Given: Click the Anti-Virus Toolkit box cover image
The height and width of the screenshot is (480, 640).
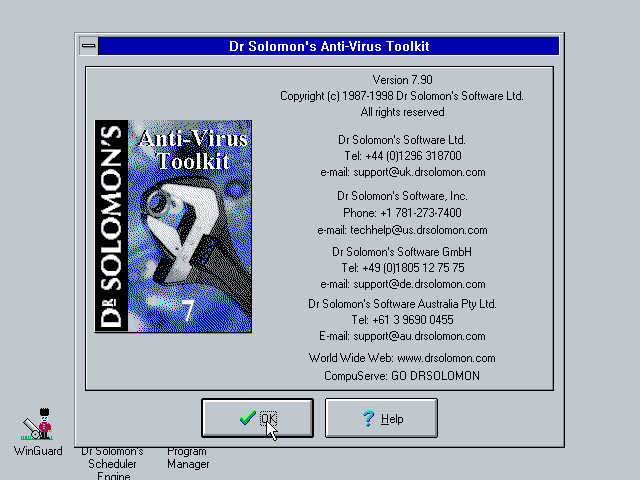Looking at the screenshot, I should click(x=173, y=226).
